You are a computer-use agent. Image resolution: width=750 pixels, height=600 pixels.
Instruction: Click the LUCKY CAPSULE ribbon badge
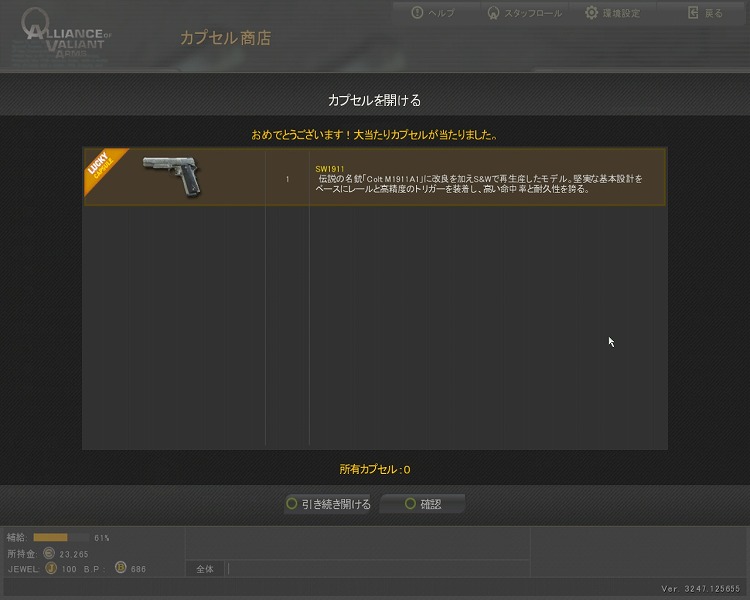tap(103, 168)
